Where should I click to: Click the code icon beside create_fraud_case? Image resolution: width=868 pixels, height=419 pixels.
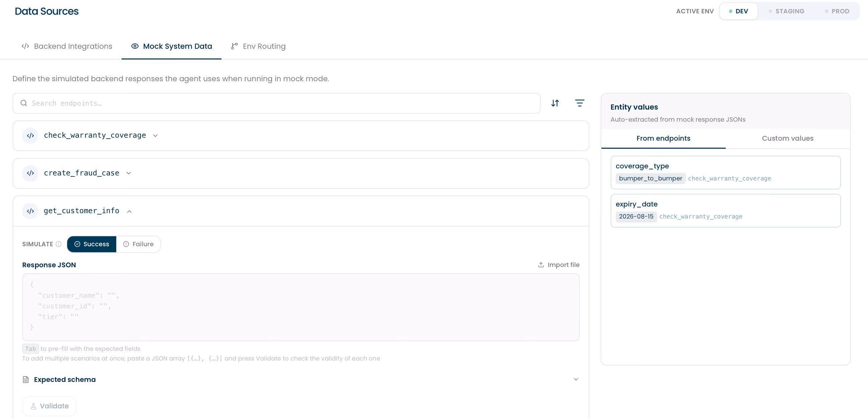pos(30,173)
